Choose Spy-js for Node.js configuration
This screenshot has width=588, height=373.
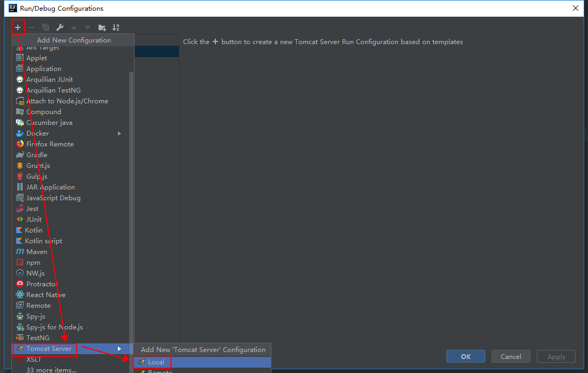coord(71,327)
